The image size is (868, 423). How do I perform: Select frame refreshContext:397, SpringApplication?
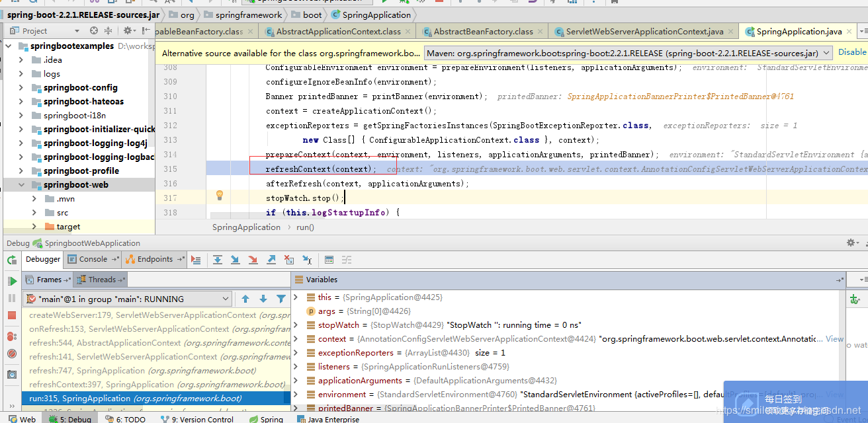coord(156,385)
